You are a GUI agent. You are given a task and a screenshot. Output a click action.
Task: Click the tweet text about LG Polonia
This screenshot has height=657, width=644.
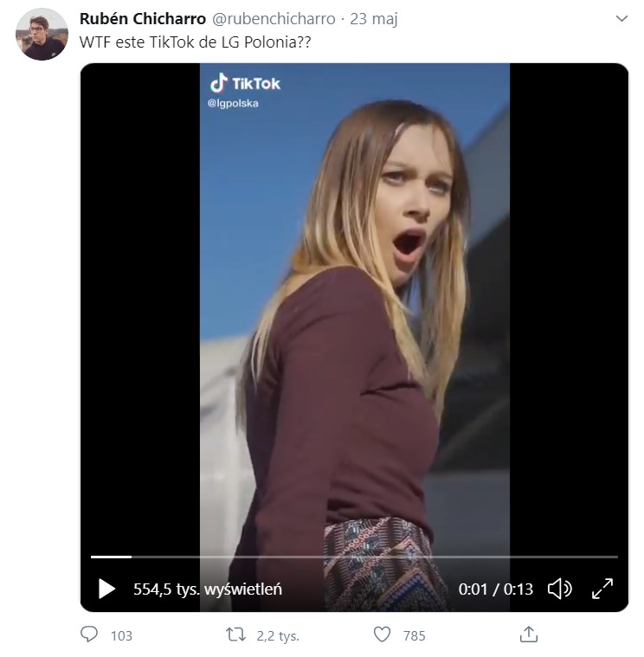click(194, 42)
